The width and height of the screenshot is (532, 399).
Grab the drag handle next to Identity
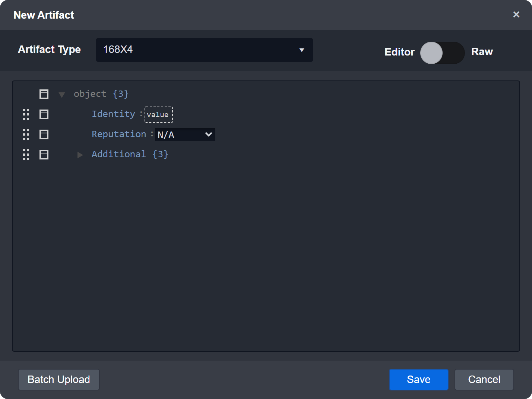(26, 114)
